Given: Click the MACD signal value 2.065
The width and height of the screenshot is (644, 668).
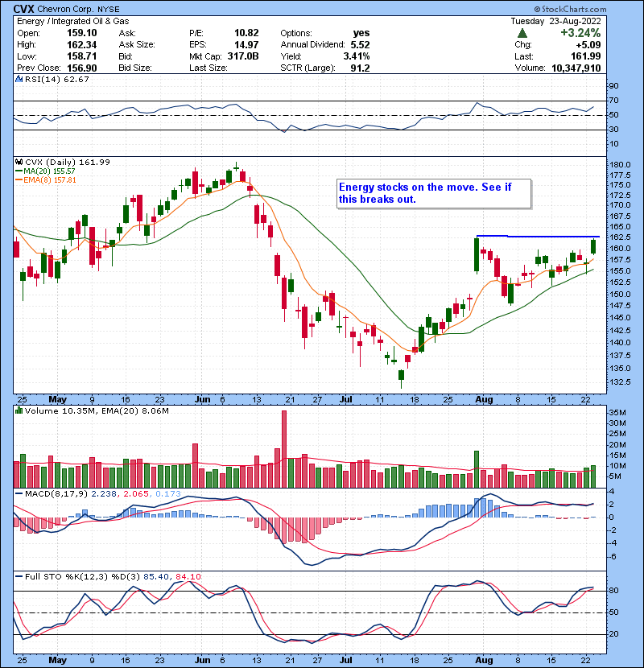Looking at the screenshot, I should click(135, 494).
